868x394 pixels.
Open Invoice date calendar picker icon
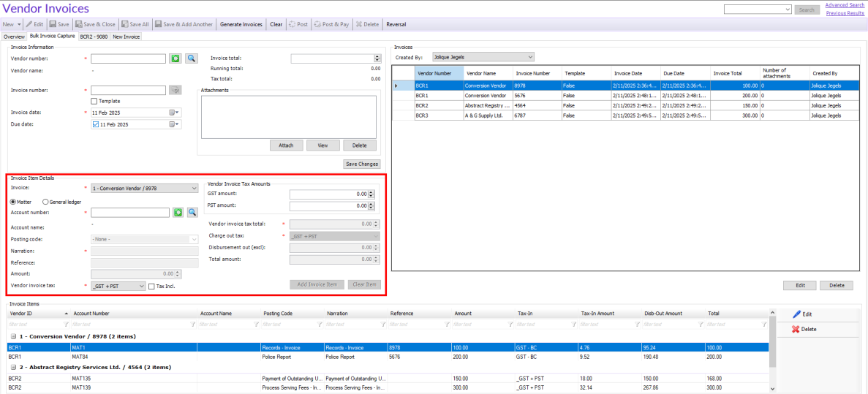point(174,113)
